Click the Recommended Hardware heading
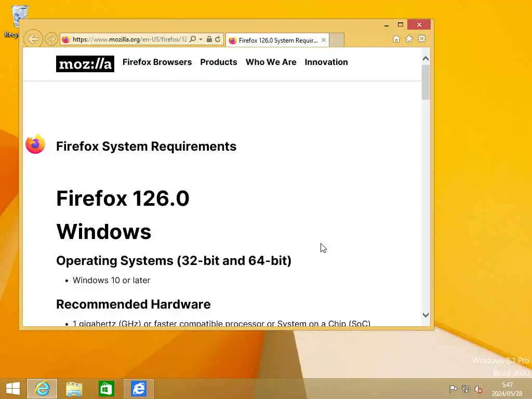 pyautogui.click(x=134, y=304)
